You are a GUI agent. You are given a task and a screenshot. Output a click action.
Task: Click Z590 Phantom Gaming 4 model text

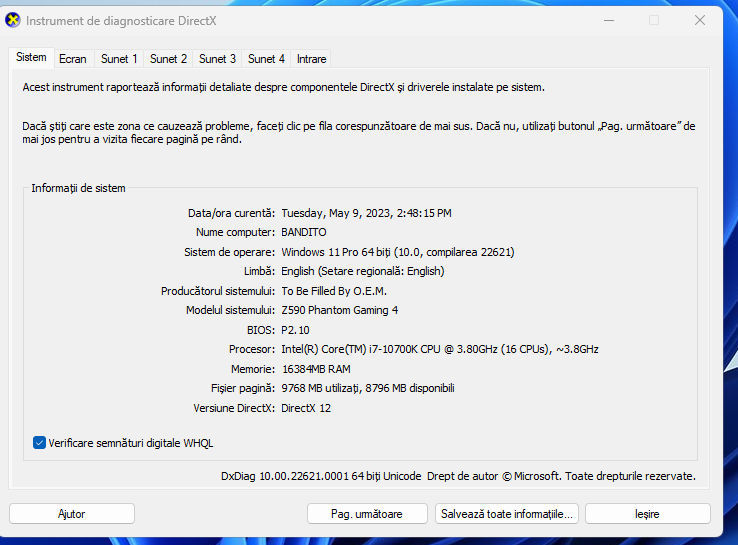click(339, 310)
